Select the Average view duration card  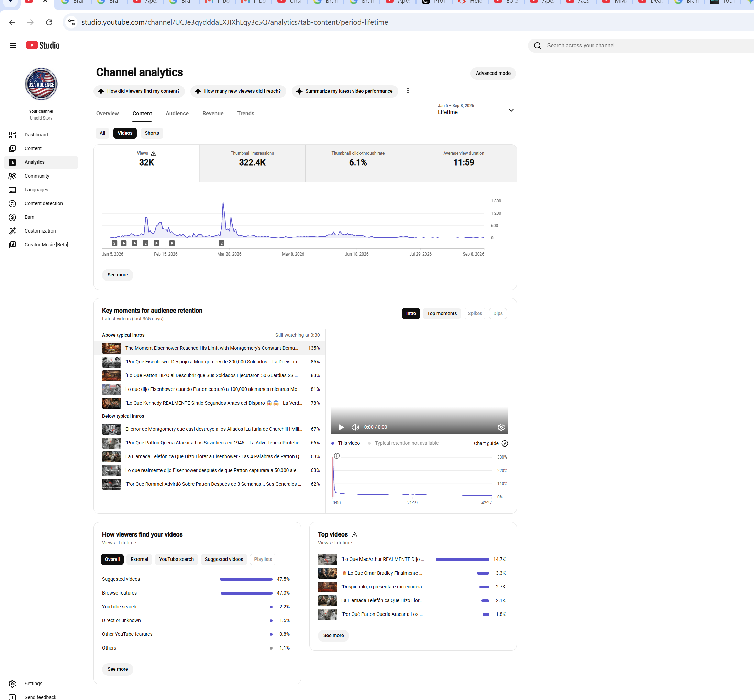point(464,163)
